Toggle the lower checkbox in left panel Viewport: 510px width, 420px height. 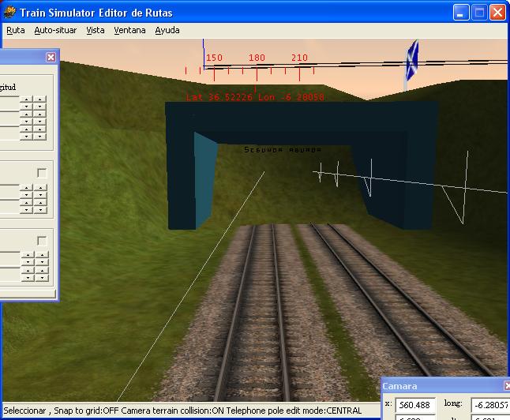(x=42, y=241)
